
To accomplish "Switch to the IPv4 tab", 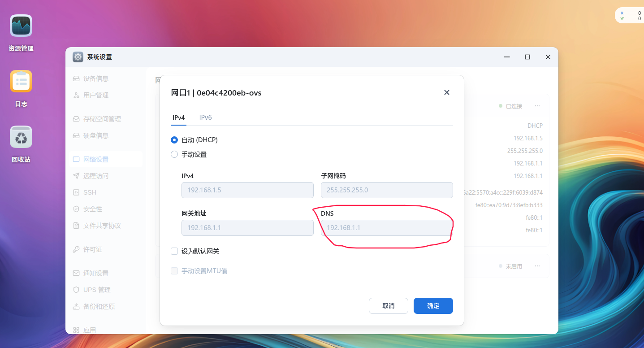I will (x=178, y=117).
